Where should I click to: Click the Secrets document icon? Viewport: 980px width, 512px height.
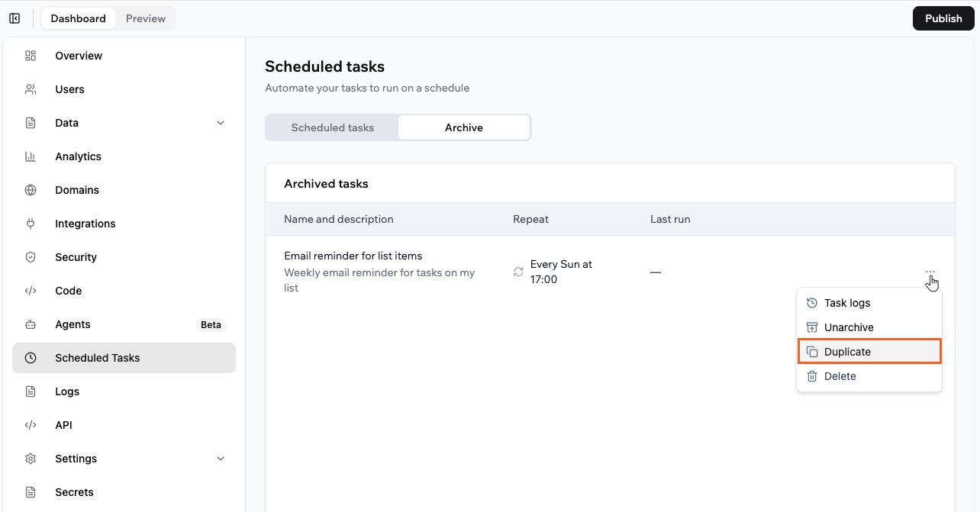[x=31, y=491]
